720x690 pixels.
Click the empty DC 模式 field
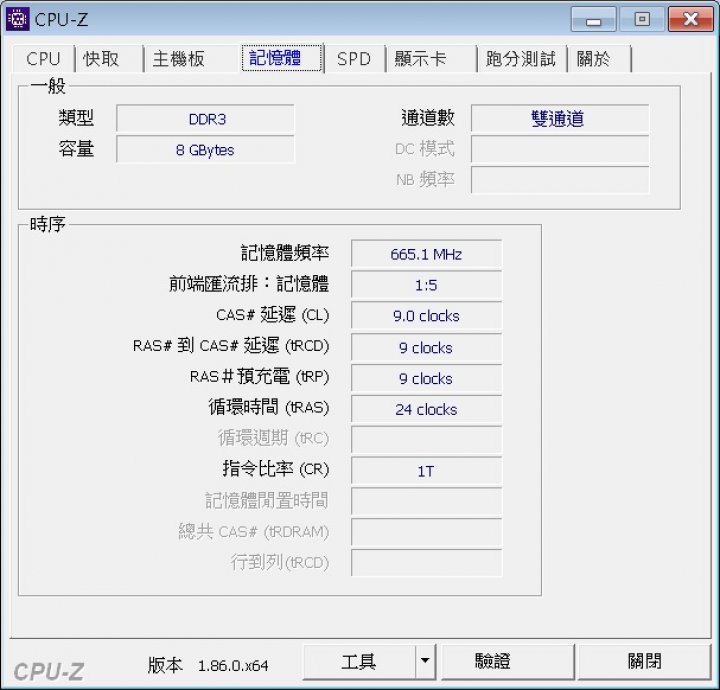pos(560,150)
